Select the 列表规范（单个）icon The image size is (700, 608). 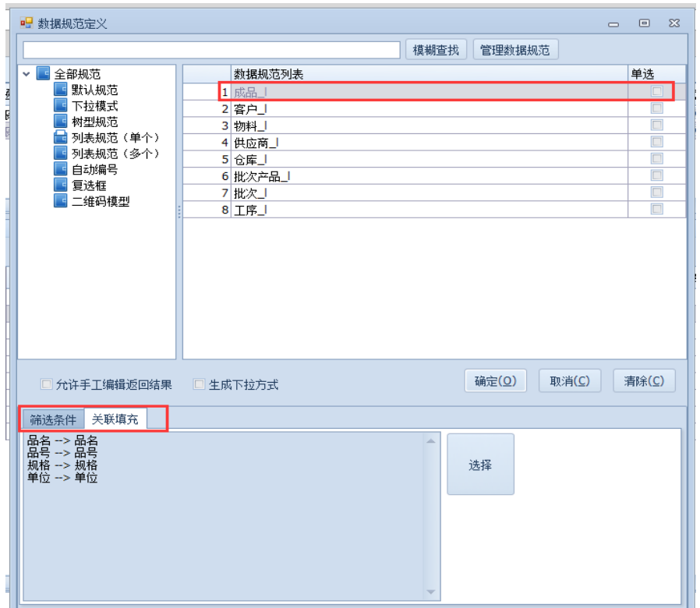coord(61,138)
